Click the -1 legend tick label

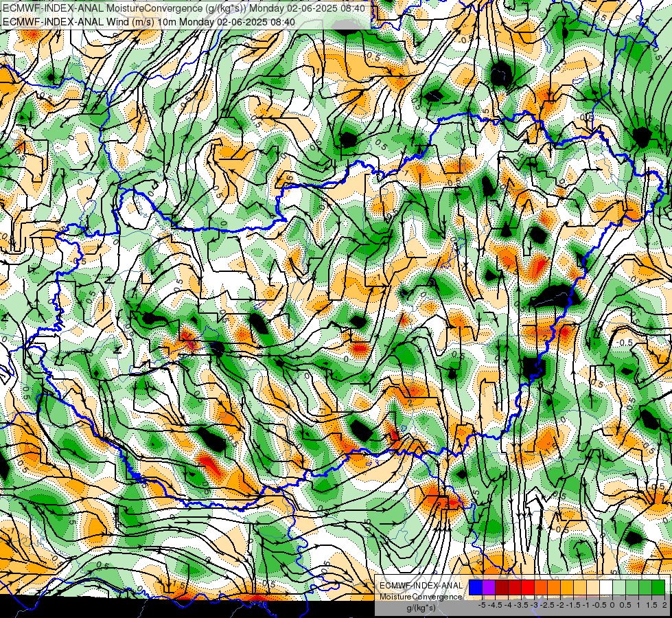[586, 605]
